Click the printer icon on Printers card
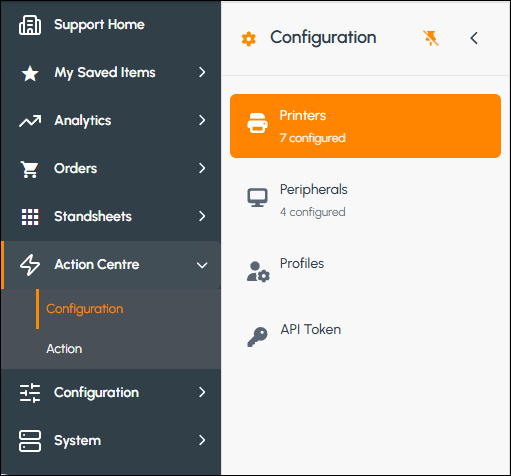The height and width of the screenshot is (476, 511). pyautogui.click(x=257, y=123)
